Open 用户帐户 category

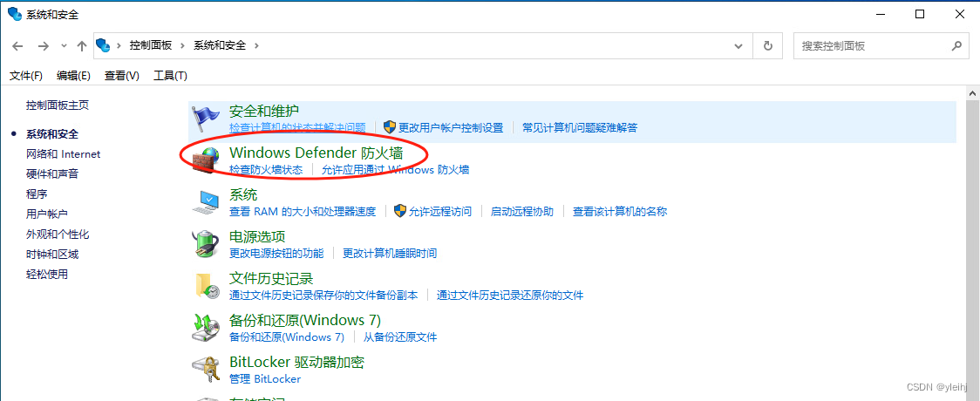coord(47,214)
